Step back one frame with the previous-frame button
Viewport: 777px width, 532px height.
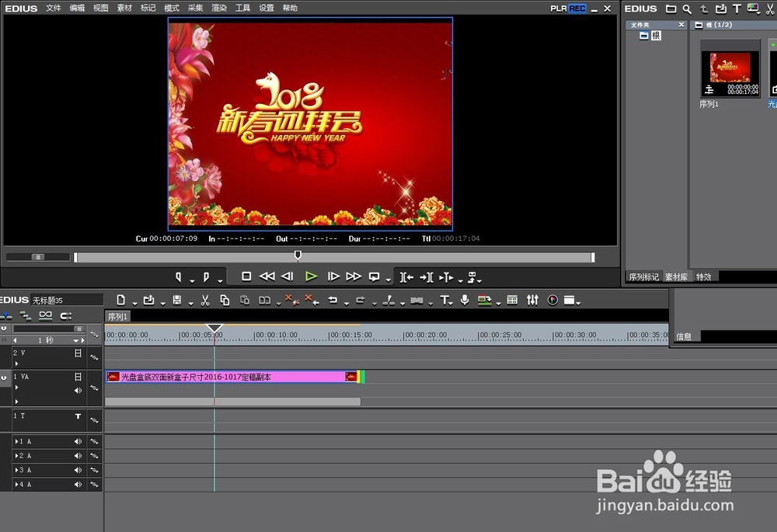(x=287, y=276)
